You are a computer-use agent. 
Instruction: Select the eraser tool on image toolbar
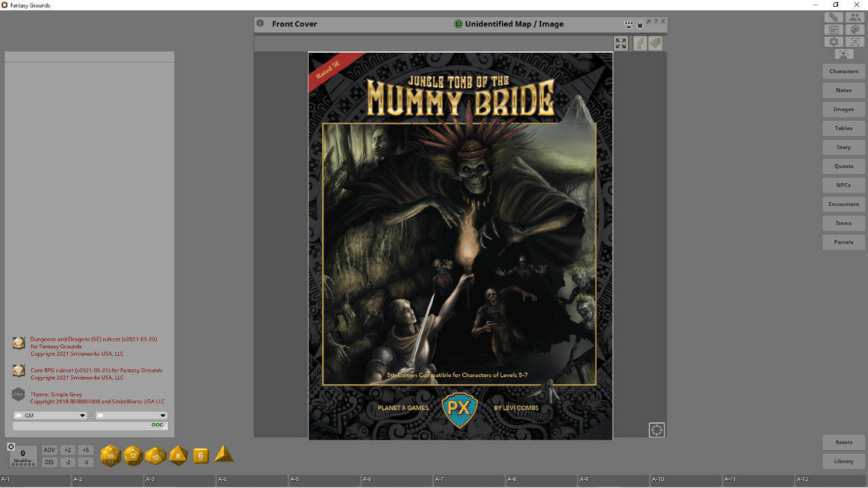655,43
